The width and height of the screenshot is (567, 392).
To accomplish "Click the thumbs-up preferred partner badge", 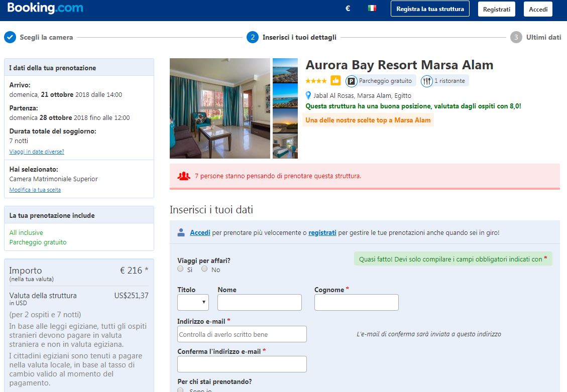I will point(335,81).
